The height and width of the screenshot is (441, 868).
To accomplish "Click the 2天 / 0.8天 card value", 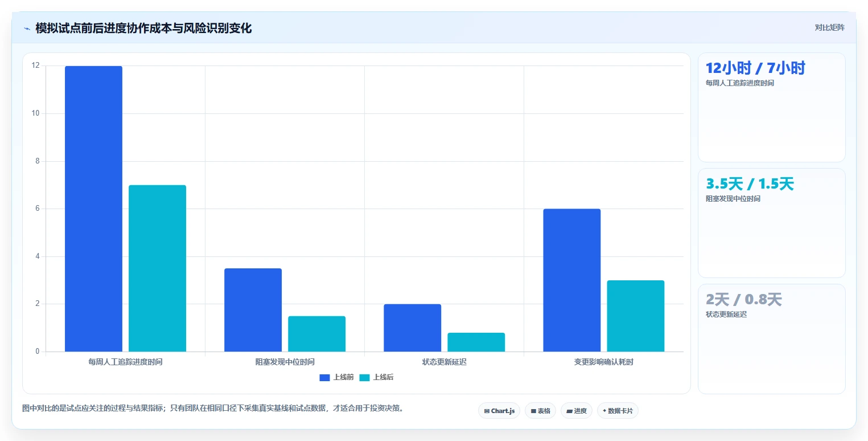I will (744, 300).
